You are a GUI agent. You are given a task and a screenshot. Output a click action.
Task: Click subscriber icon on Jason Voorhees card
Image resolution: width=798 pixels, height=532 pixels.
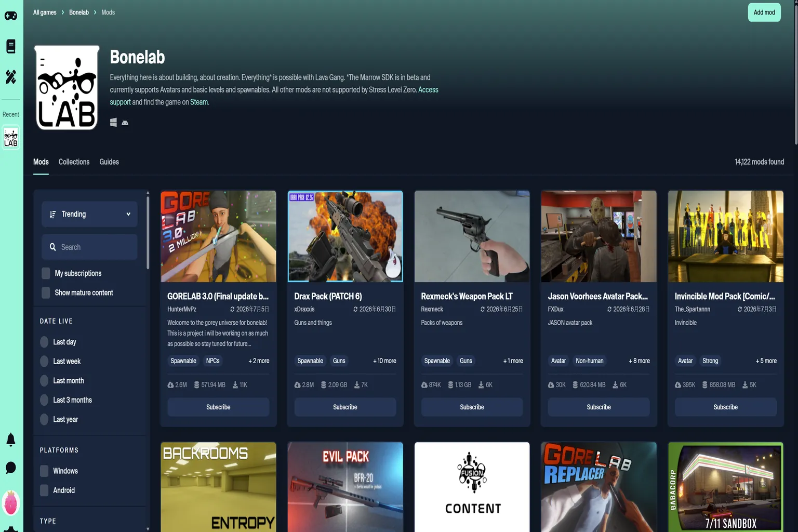coord(551,385)
